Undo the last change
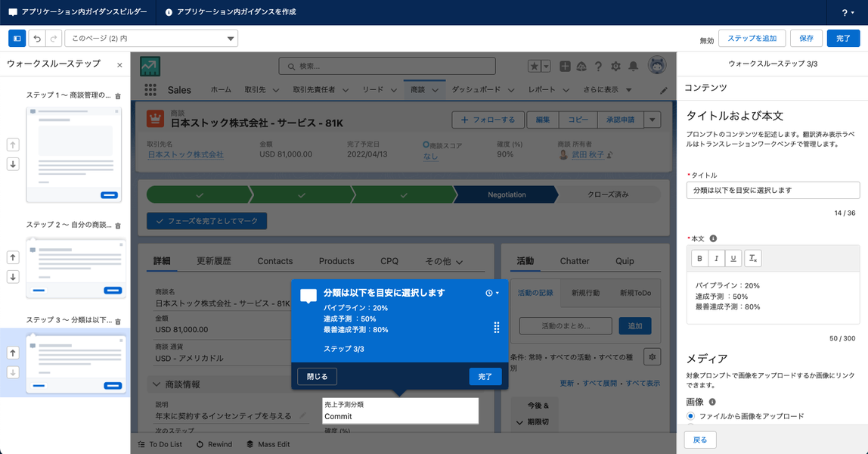The height and width of the screenshot is (454, 868). [x=37, y=38]
